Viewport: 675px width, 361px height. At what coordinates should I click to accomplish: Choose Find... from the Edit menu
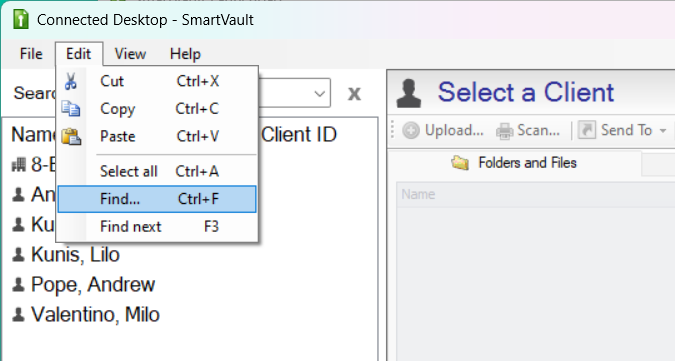[157, 199]
